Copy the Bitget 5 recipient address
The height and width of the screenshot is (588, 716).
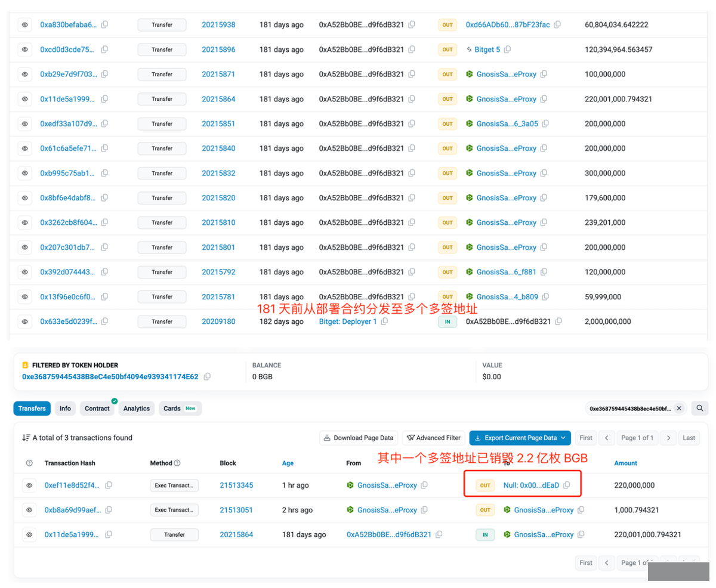point(507,49)
